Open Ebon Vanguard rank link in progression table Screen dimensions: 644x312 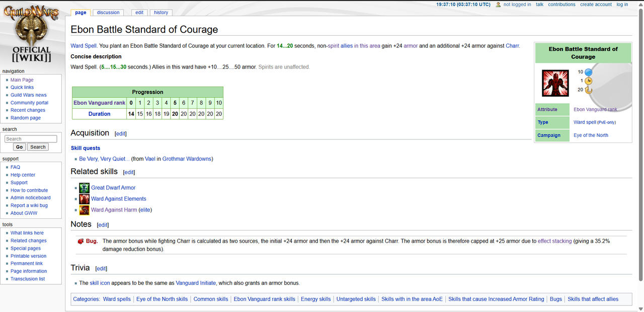[x=100, y=103]
